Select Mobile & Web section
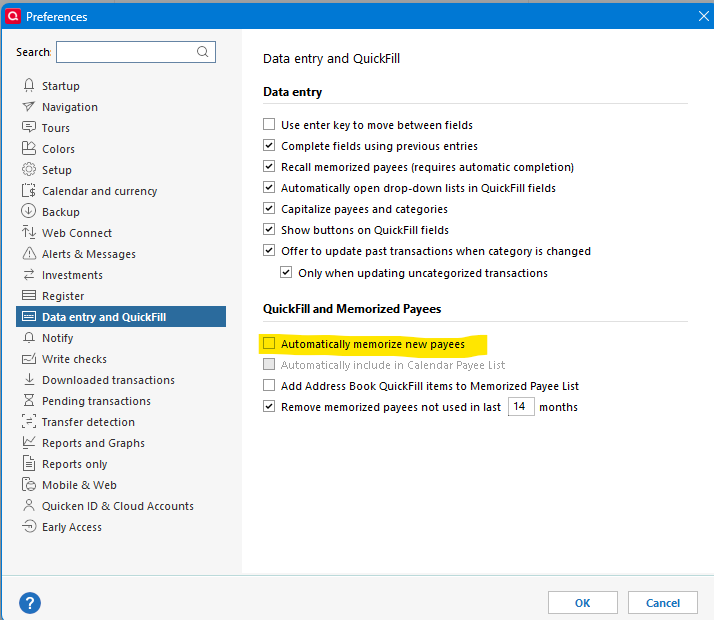This screenshot has height=620, width=714. 121,485
